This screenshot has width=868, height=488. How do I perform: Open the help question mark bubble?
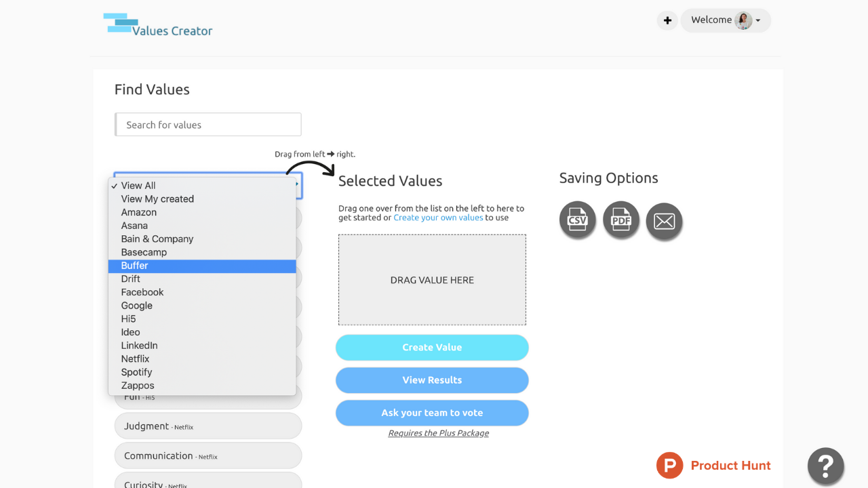point(825,466)
